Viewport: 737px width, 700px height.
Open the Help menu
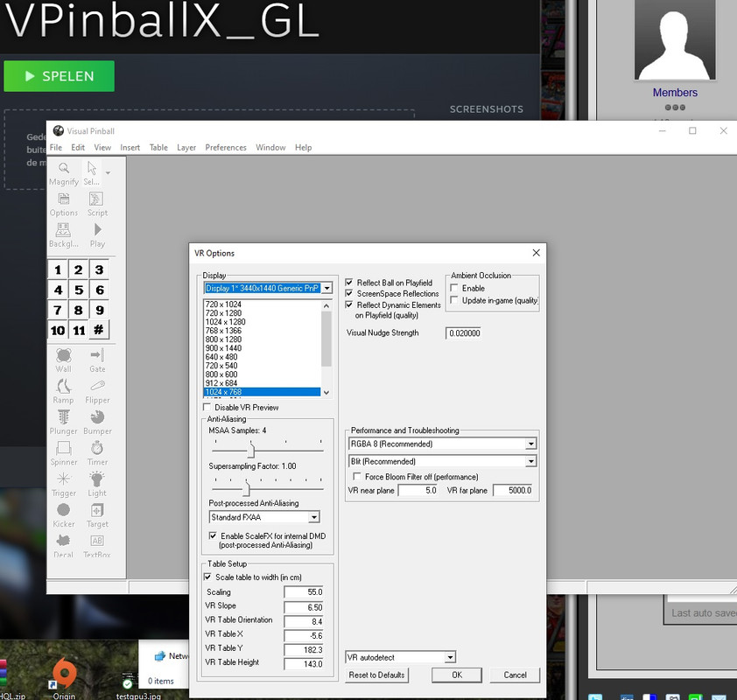coord(303,148)
